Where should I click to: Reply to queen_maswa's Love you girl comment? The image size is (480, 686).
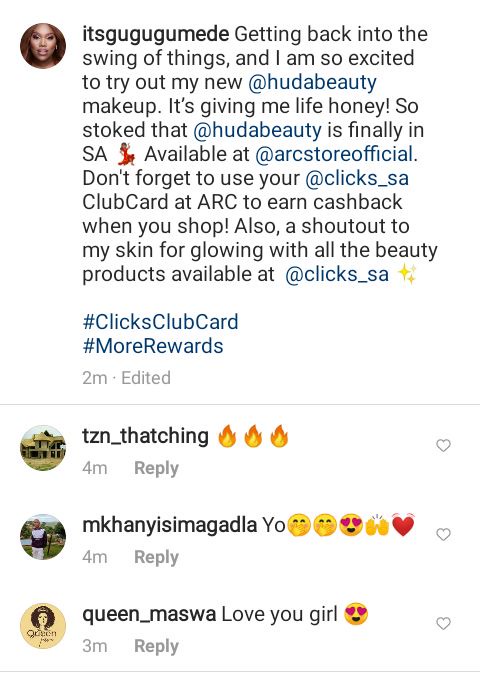click(156, 646)
